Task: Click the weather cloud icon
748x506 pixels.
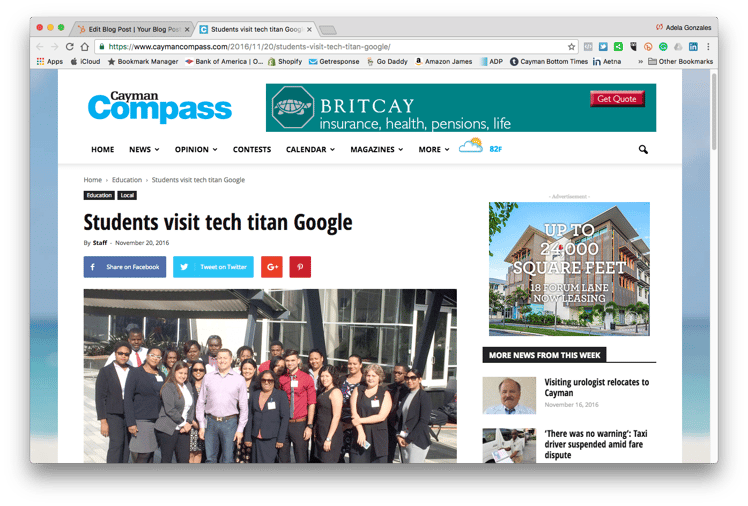Action: tap(471, 145)
